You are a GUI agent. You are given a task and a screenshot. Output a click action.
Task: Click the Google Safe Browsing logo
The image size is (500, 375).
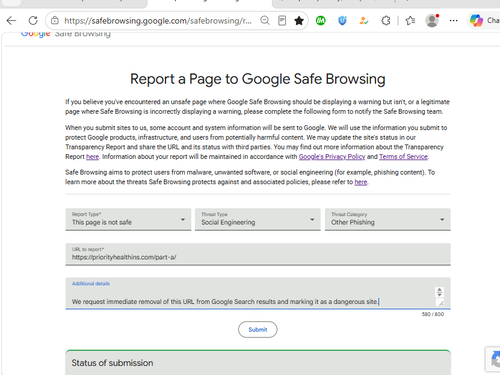(x=66, y=34)
